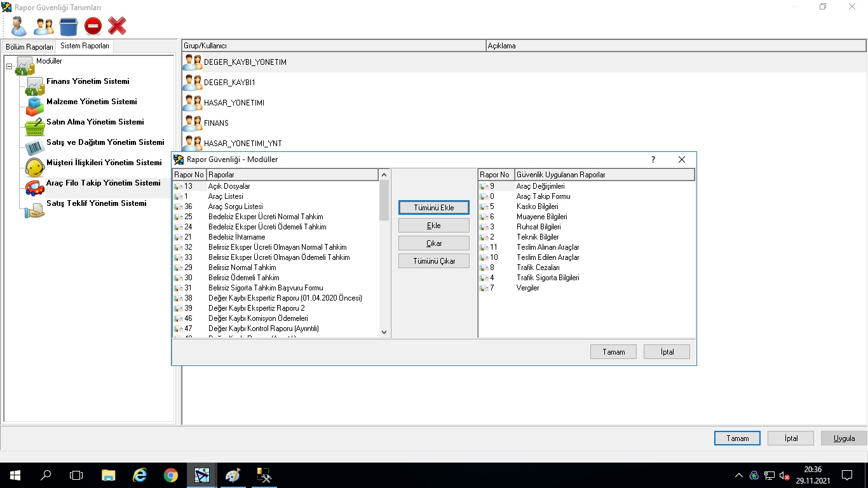Click the single user icon in toolbar
The height and width of the screenshot is (488, 868).
click(19, 26)
